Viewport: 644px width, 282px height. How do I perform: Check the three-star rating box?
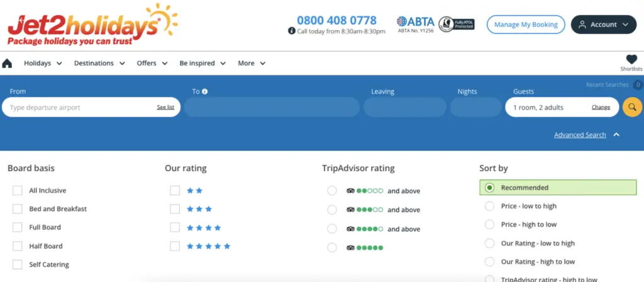[x=175, y=209]
